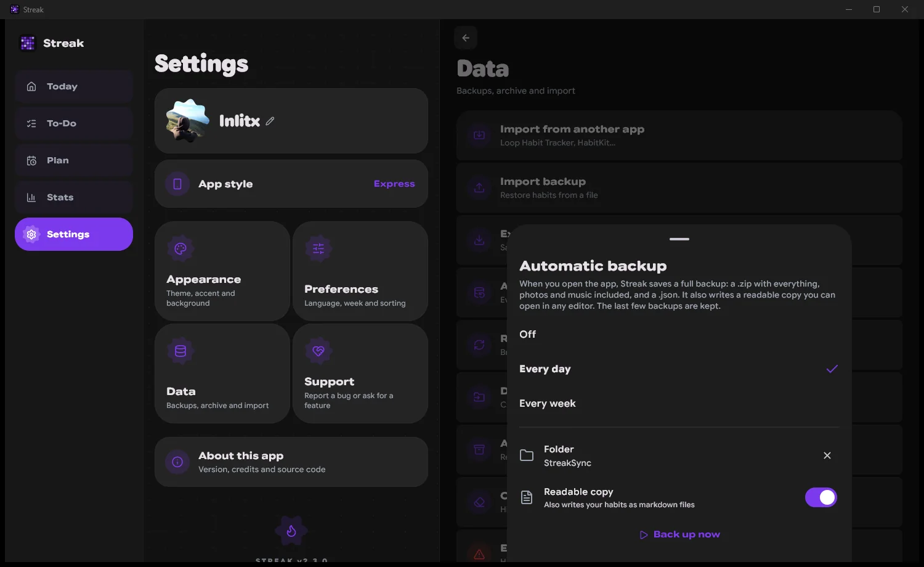Click the Back up now button
Screen dimensions: 924x567
click(679, 534)
